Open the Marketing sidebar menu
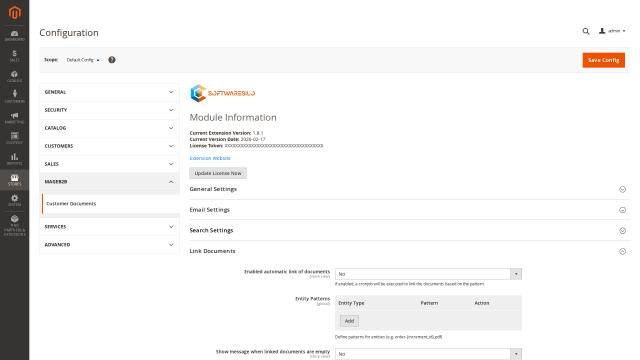 [x=14, y=118]
